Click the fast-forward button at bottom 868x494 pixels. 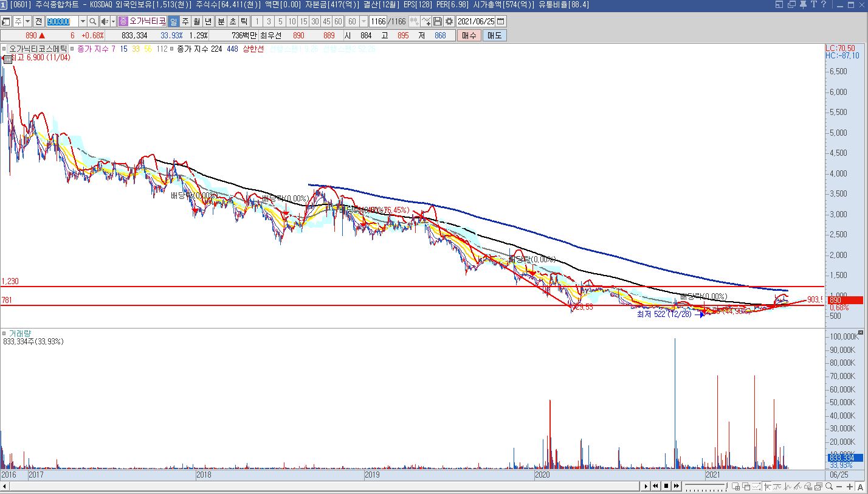(x=677, y=486)
